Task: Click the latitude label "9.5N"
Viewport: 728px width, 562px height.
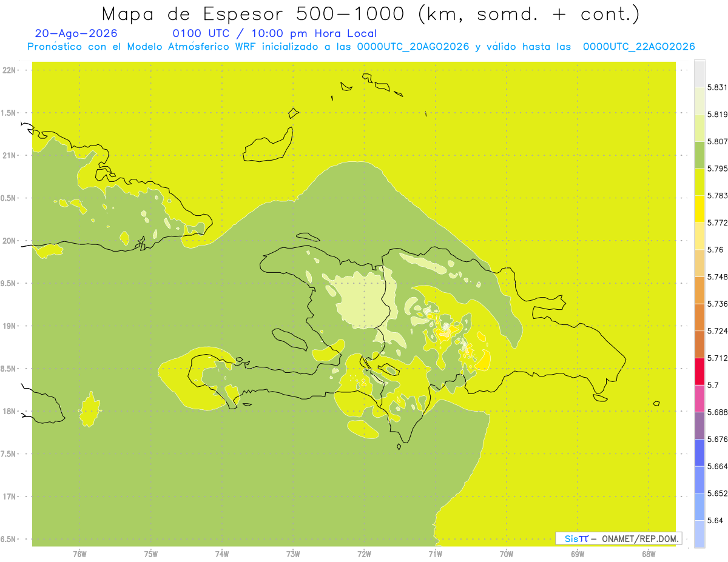Action: pyautogui.click(x=9, y=284)
